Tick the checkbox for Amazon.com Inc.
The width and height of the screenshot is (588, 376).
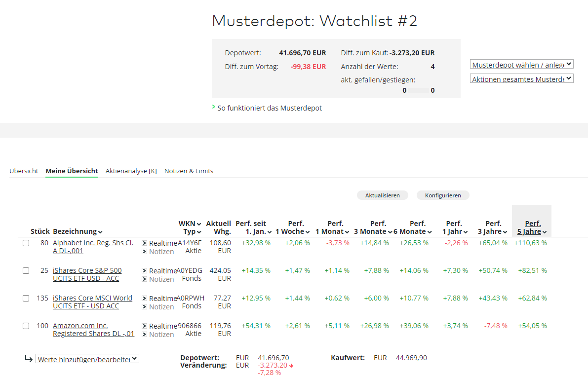[x=26, y=326]
